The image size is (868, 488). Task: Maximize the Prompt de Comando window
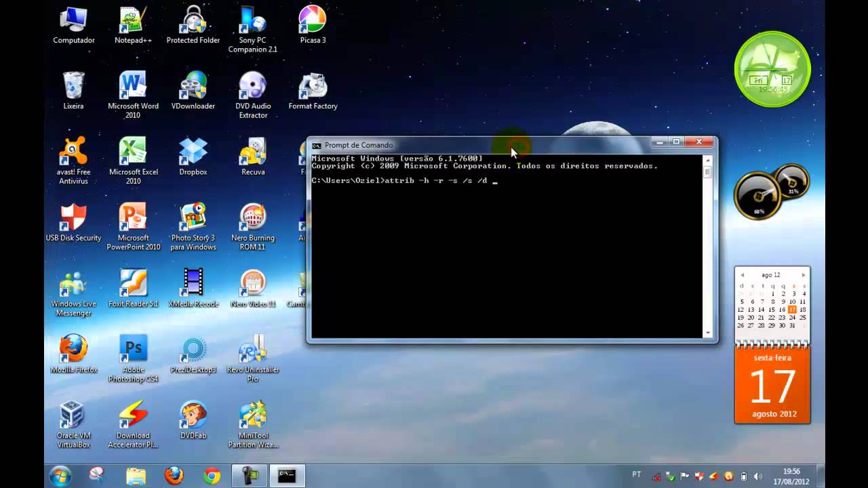(x=676, y=142)
